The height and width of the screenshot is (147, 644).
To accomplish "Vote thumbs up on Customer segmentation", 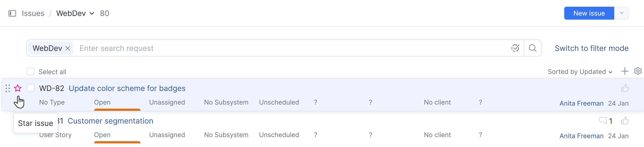I will pyautogui.click(x=625, y=121).
